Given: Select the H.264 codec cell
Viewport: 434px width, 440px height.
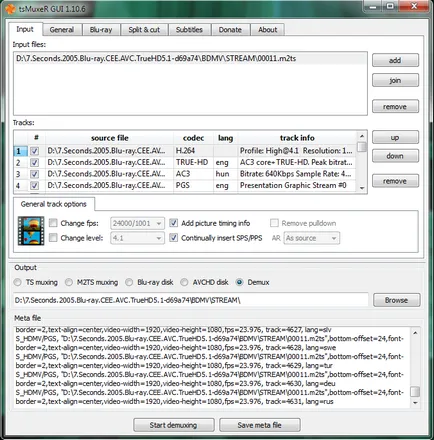Looking at the screenshot, I should (193, 151).
